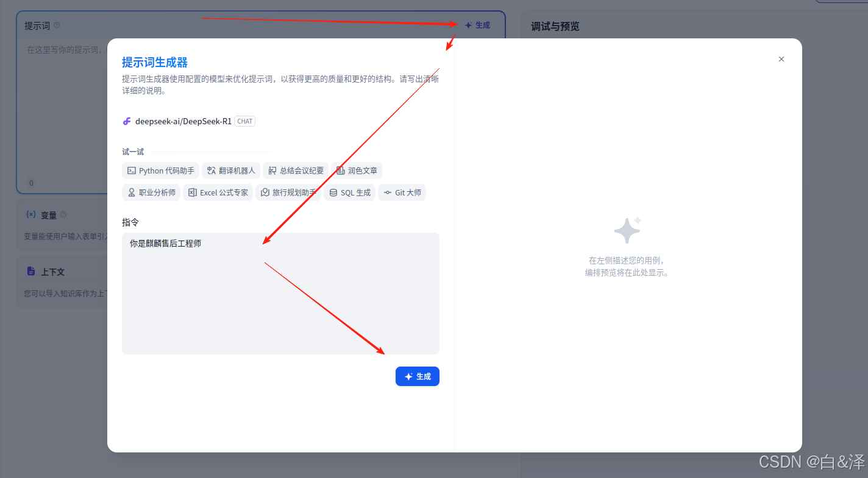Click the DeepSeek model logo icon
Screen dimensions: 868x478
coord(127,121)
